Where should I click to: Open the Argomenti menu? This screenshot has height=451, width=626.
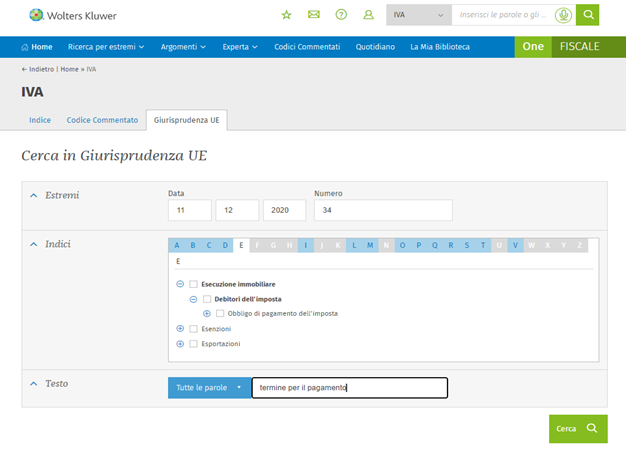pos(183,47)
